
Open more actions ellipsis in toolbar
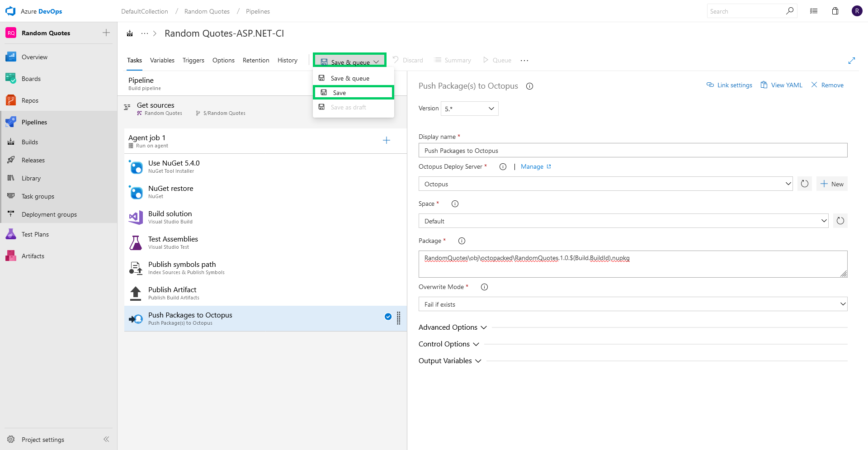tap(524, 60)
